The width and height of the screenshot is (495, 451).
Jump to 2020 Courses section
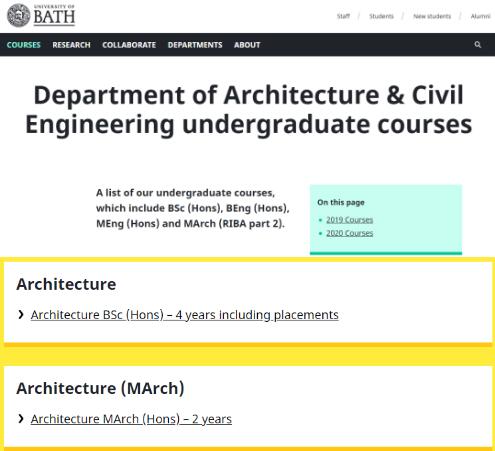tap(349, 233)
